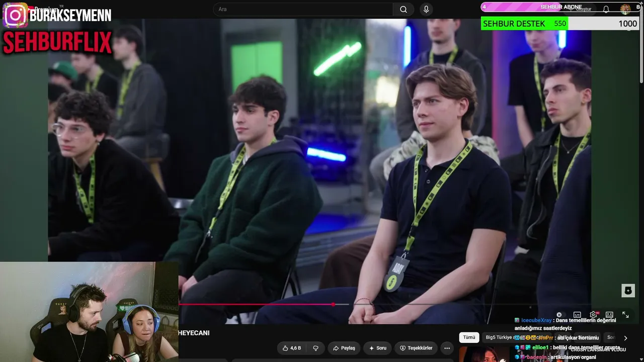644x362 pixels.
Task: Click the search magnifier button
Action: [404, 10]
